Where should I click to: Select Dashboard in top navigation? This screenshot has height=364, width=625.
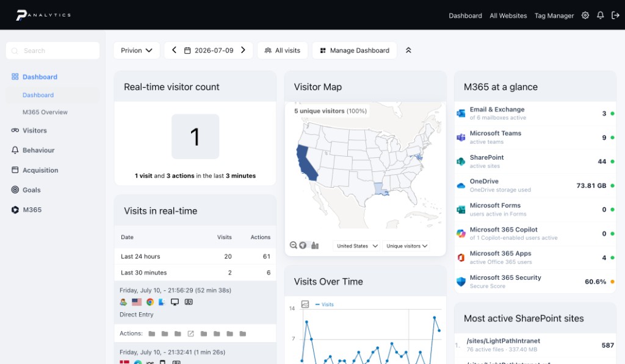pyautogui.click(x=465, y=15)
